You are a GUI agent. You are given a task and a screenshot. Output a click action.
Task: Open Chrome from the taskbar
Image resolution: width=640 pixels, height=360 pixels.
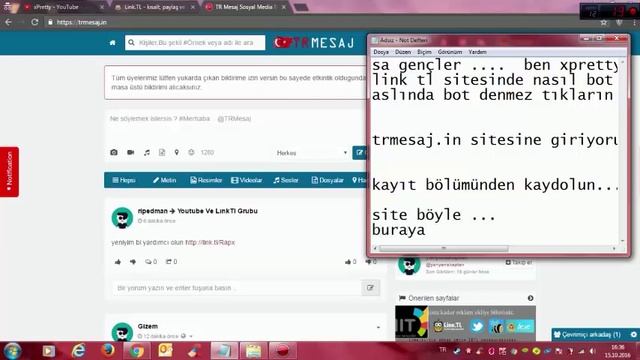pyautogui.click(x=137, y=351)
